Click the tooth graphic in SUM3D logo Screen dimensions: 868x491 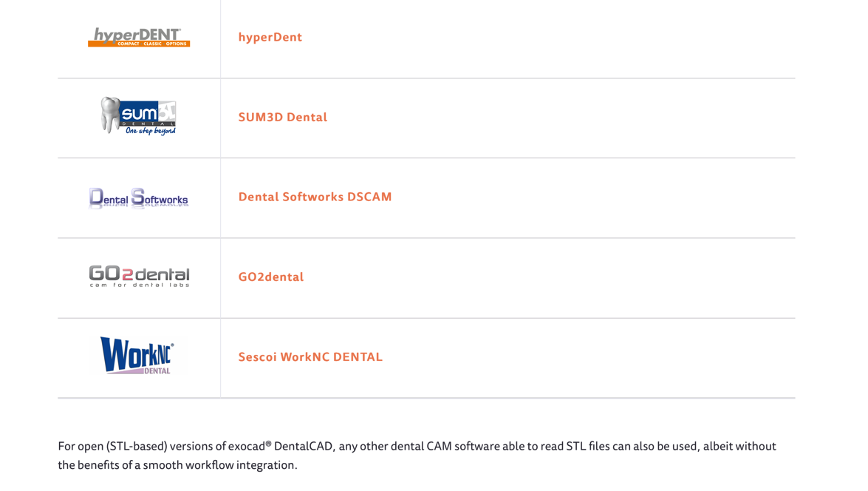(x=111, y=114)
